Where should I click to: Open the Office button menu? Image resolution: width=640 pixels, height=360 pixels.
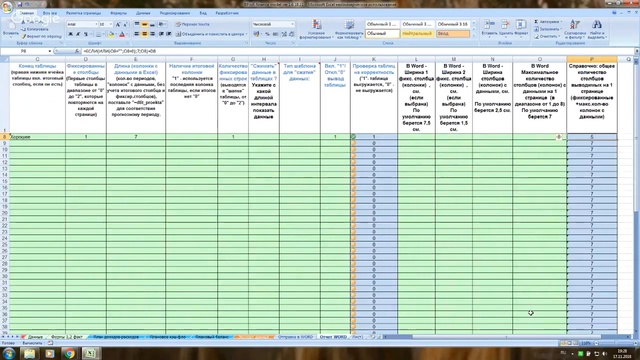[7, 7]
